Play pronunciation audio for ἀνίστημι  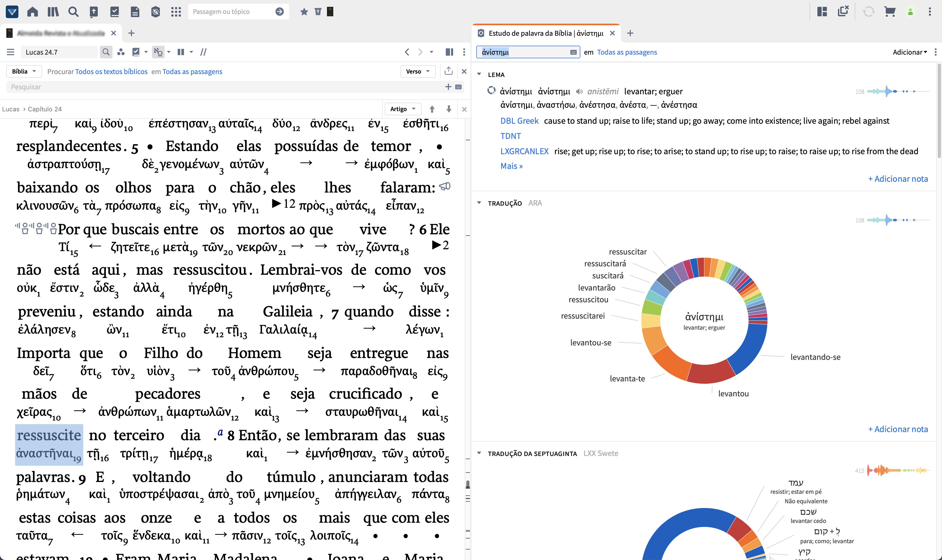(579, 91)
